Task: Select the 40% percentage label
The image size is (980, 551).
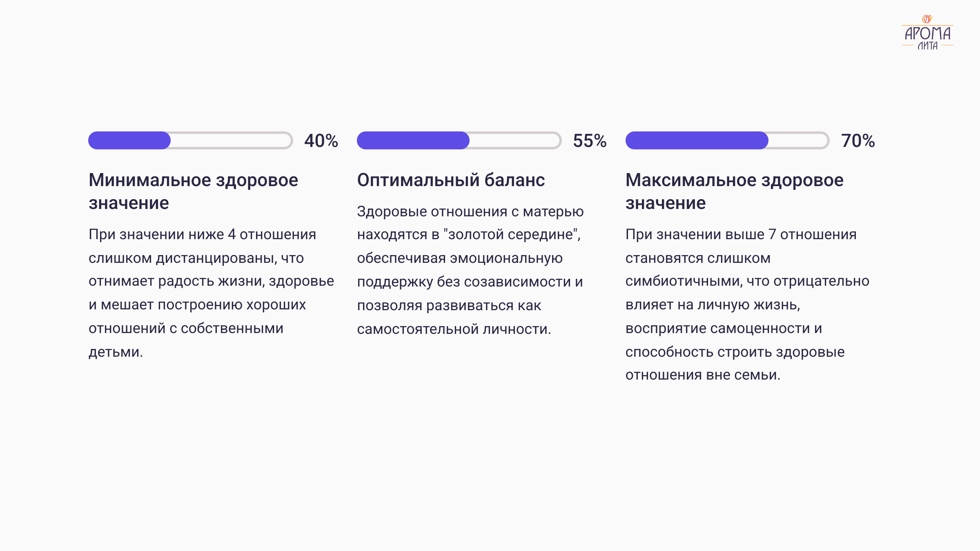Action: (321, 141)
